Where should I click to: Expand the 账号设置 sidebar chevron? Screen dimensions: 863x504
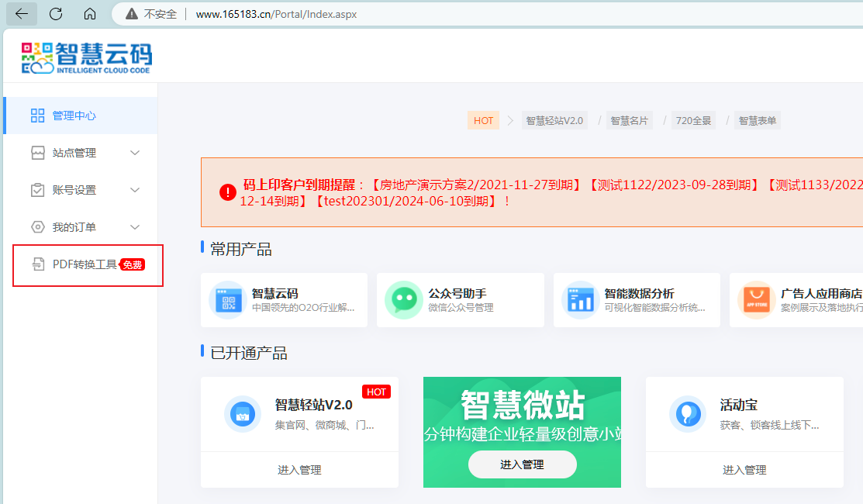point(135,190)
